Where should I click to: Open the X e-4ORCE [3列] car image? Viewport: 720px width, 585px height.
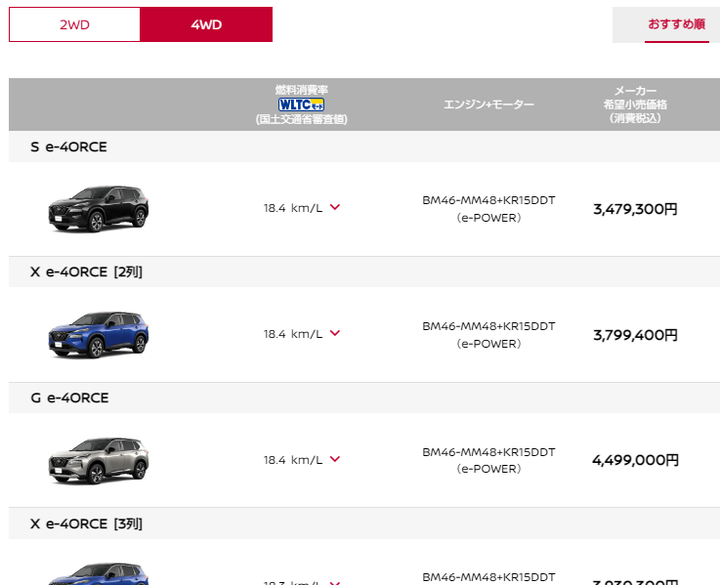pyautogui.click(x=99, y=574)
